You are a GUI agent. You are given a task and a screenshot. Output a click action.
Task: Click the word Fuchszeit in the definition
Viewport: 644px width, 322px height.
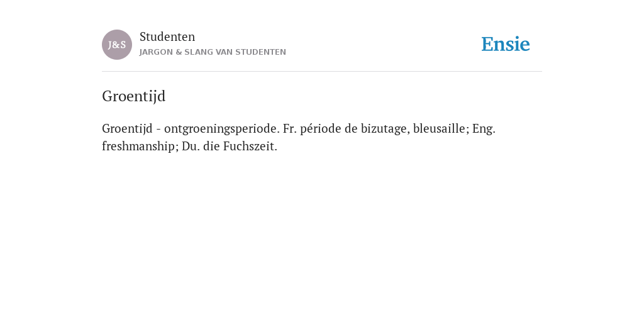250,146
